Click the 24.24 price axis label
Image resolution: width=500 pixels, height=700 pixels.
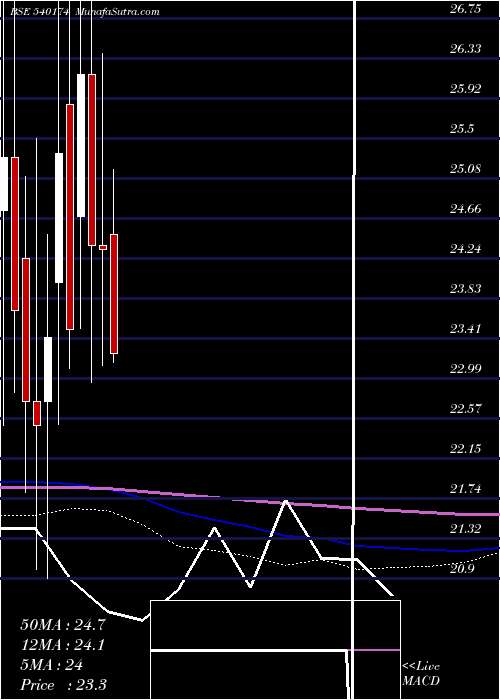point(466,249)
